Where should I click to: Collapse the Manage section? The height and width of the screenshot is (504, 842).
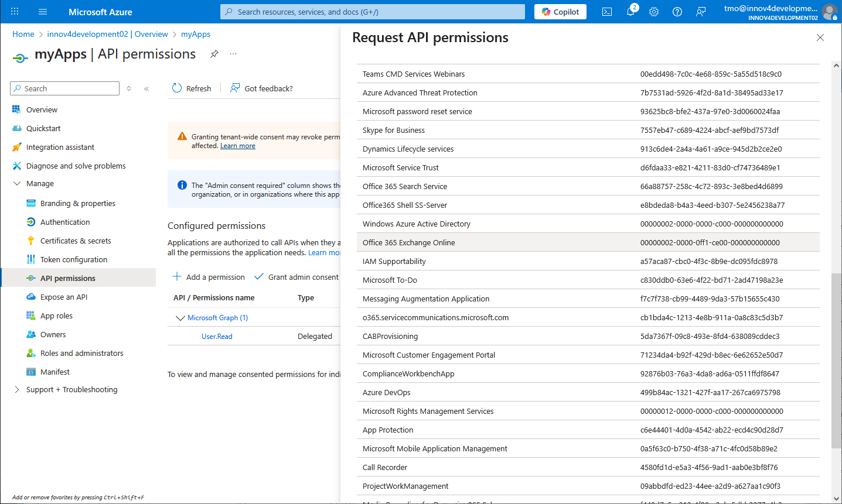coord(17,184)
